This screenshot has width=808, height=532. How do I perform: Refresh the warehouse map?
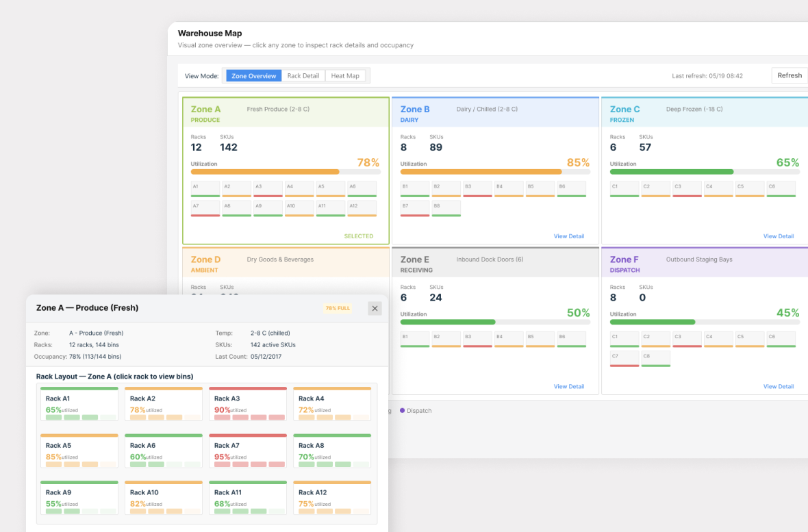(x=790, y=75)
